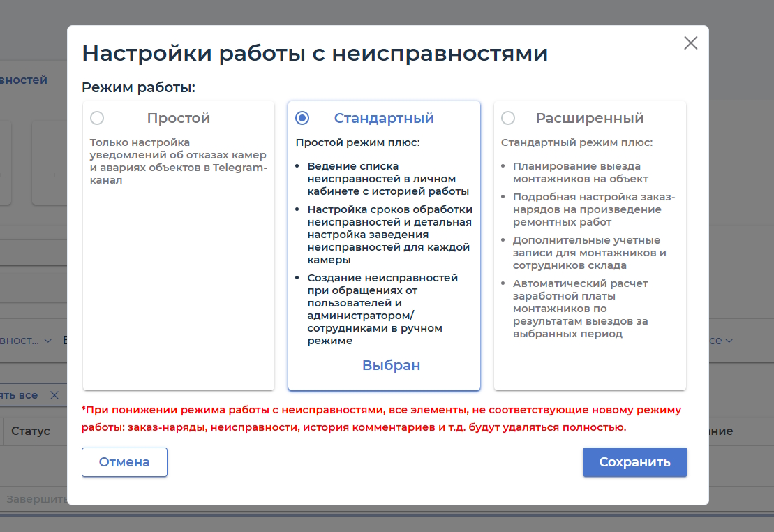The height and width of the screenshot is (532, 774).
Task: Click the Стандартный card heading text
Action: (384, 118)
